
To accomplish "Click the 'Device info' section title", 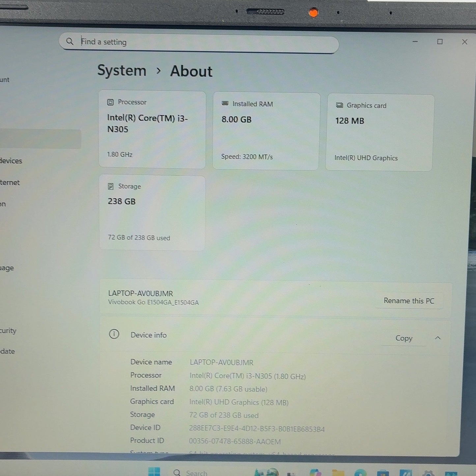I will 149,335.
